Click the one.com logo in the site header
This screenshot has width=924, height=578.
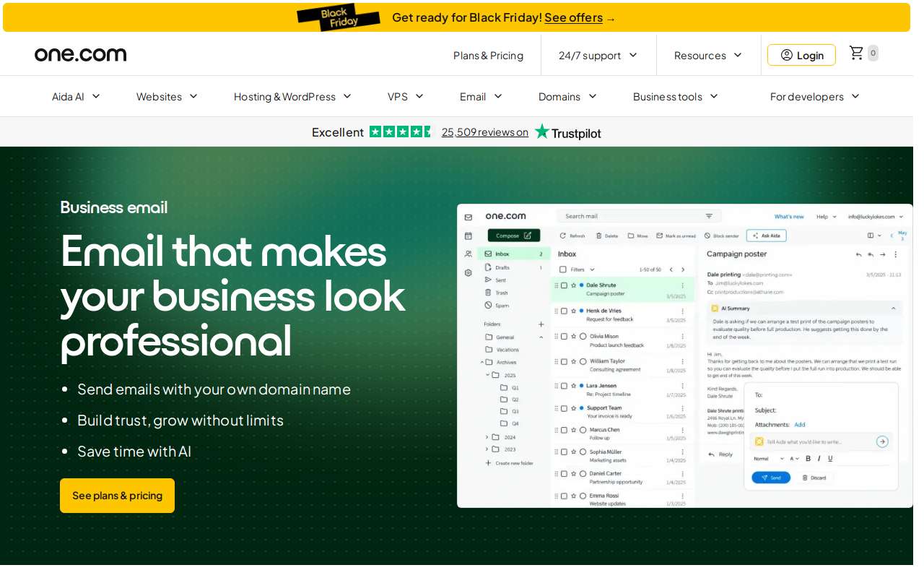pos(81,55)
